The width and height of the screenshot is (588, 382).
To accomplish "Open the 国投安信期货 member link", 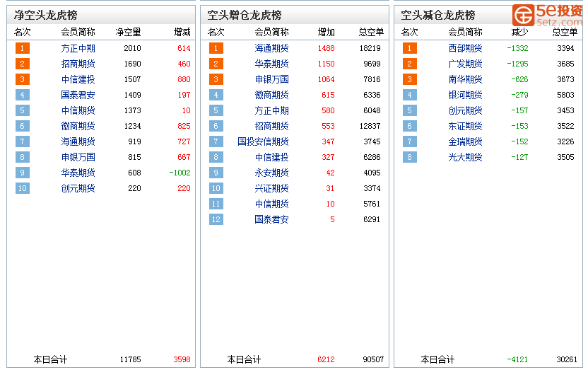I will coord(263,142).
